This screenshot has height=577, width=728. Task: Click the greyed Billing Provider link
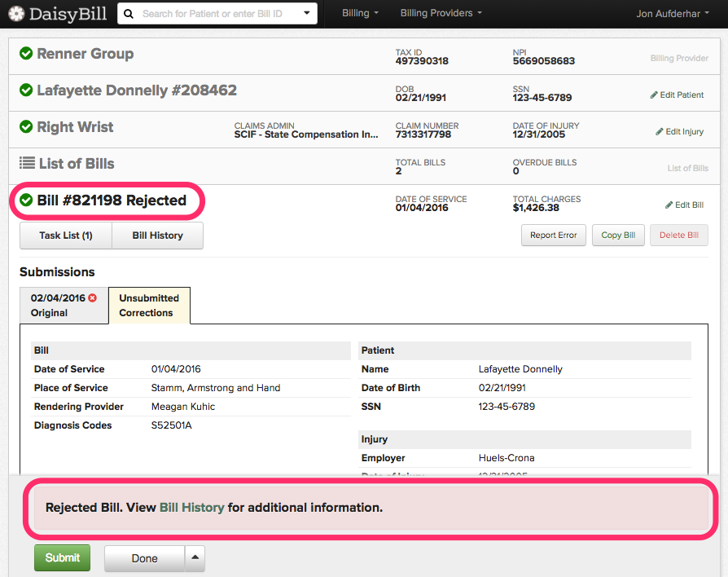[x=679, y=58]
